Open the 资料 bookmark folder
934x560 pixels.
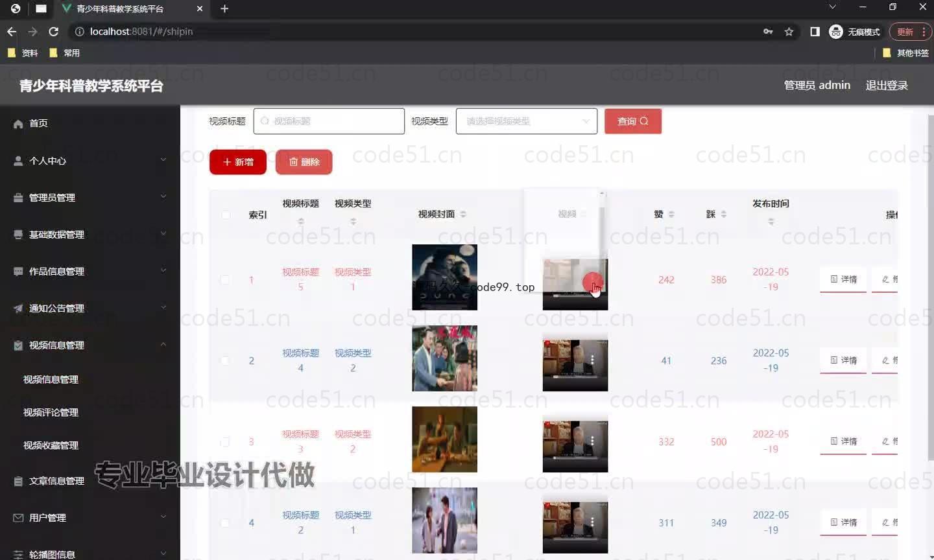click(x=23, y=53)
